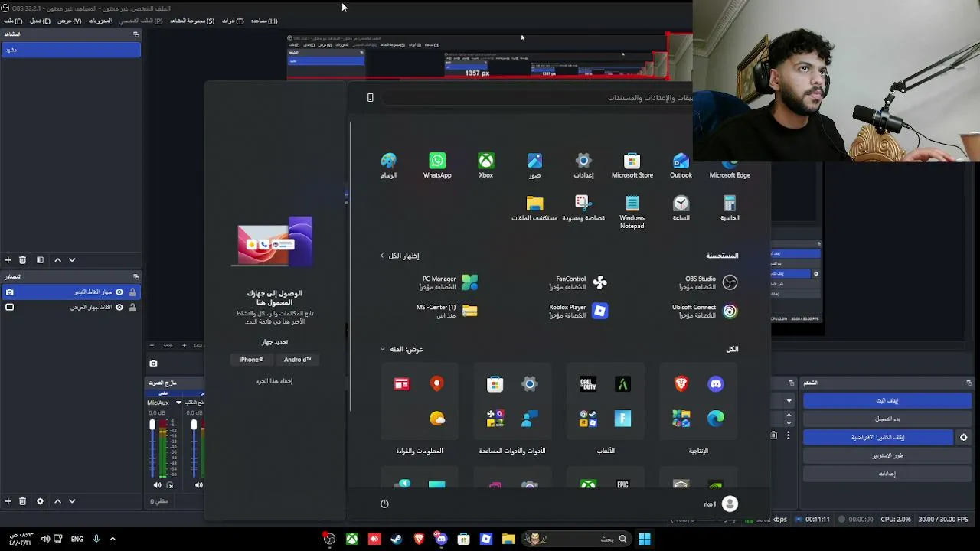Remove the selected source with the trash icon

(x=22, y=501)
